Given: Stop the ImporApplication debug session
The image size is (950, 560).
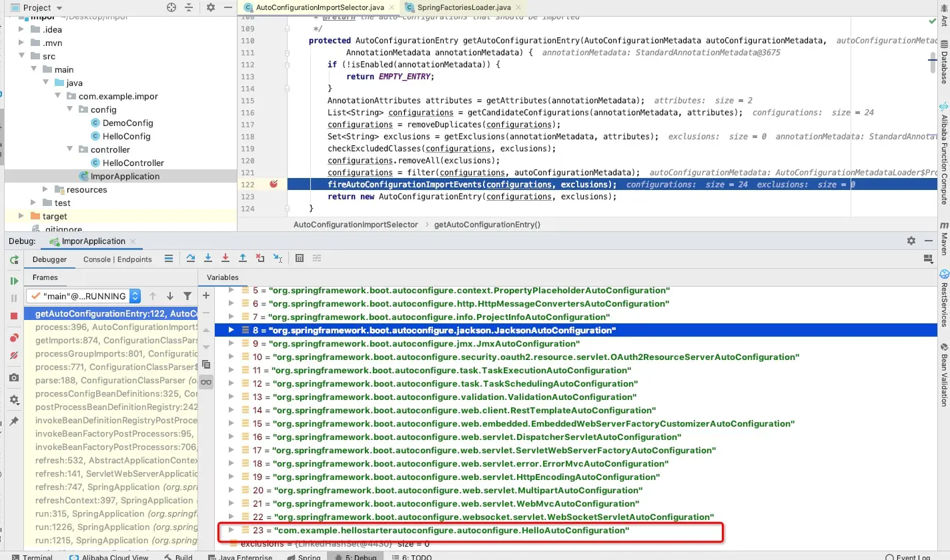Looking at the screenshot, I should point(14,315).
